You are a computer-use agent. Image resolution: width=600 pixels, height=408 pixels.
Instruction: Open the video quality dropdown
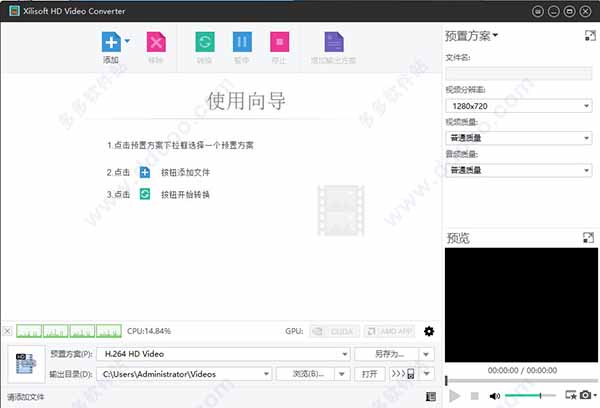[x=519, y=138]
